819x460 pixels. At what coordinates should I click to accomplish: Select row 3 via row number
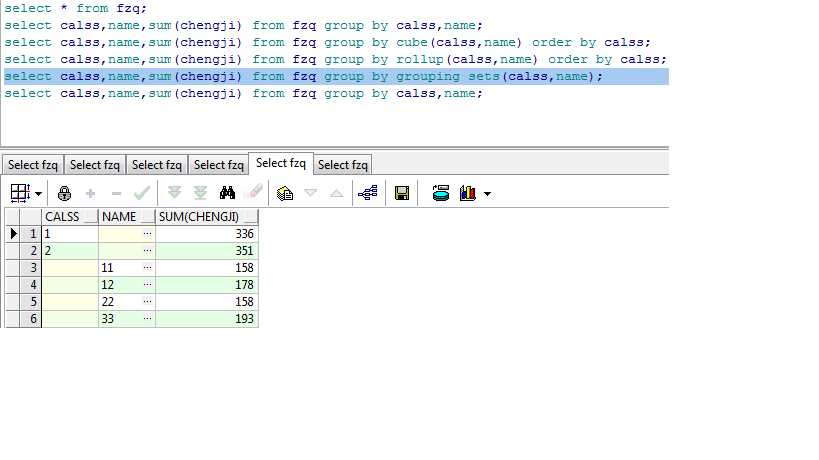tap(30, 268)
